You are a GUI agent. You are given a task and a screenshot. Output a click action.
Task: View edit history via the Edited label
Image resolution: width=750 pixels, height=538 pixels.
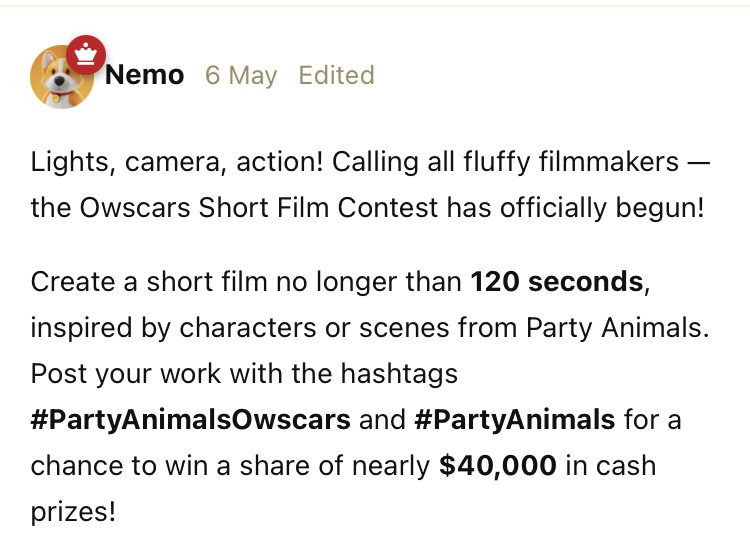pyautogui.click(x=336, y=76)
